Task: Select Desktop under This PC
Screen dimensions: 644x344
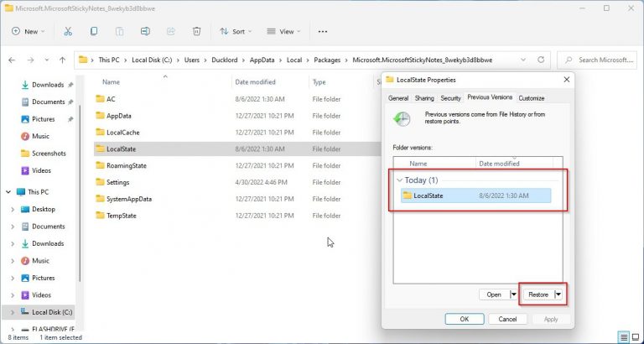Action: click(x=43, y=209)
